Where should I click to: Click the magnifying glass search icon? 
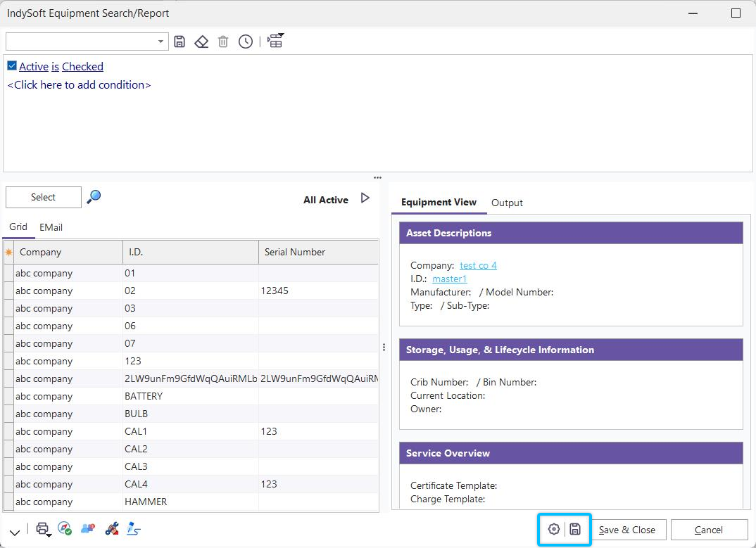[94, 197]
